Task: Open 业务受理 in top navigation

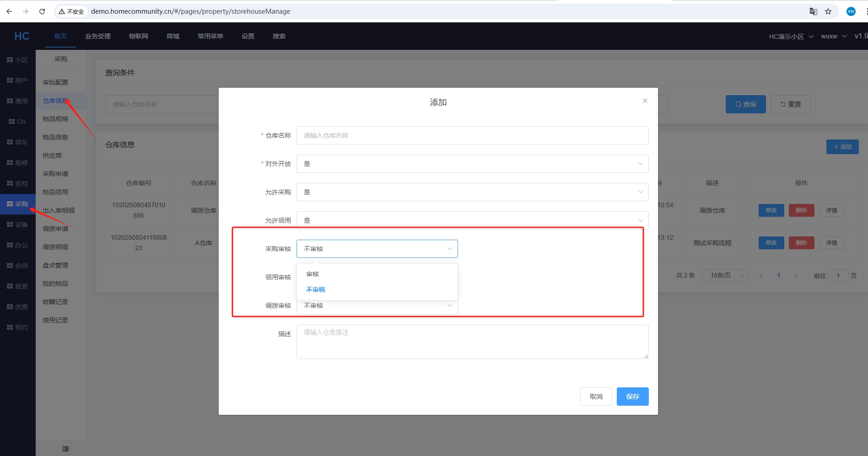Action: [98, 36]
